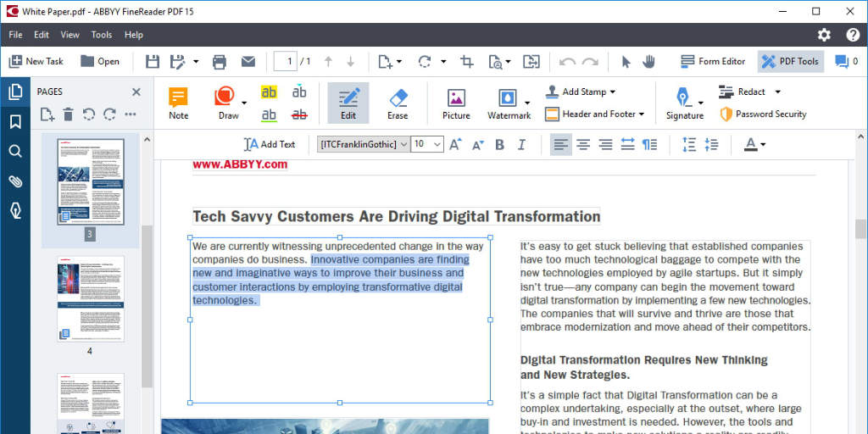
Task: Open the Digital Signatures sidebar panel
Action: click(15, 210)
